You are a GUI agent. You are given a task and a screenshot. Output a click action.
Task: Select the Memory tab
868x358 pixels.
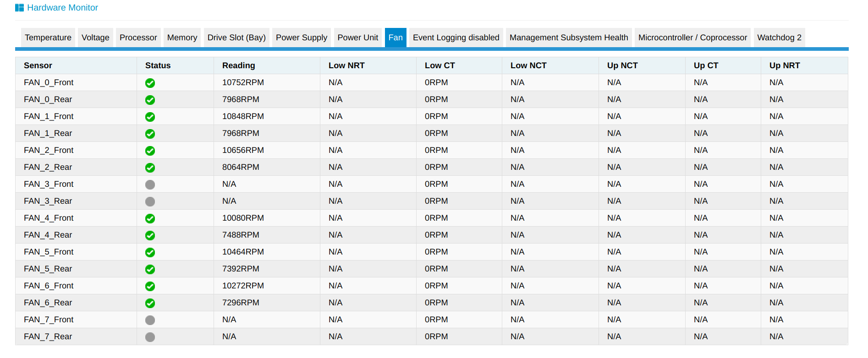tap(182, 38)
